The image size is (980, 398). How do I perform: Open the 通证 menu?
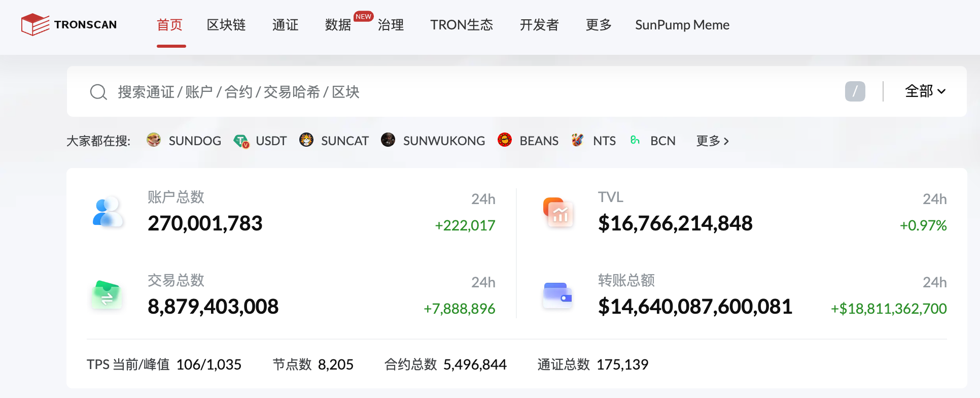click(x=285, y=25)
